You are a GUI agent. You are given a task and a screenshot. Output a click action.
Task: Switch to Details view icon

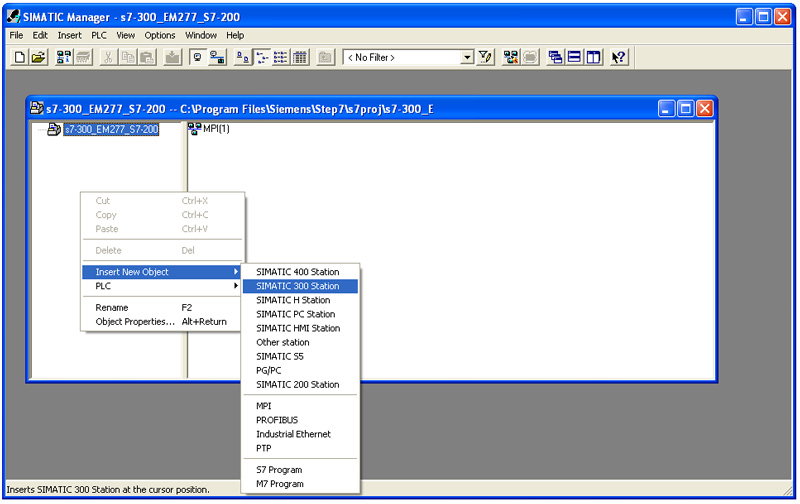tap(300, 57)
